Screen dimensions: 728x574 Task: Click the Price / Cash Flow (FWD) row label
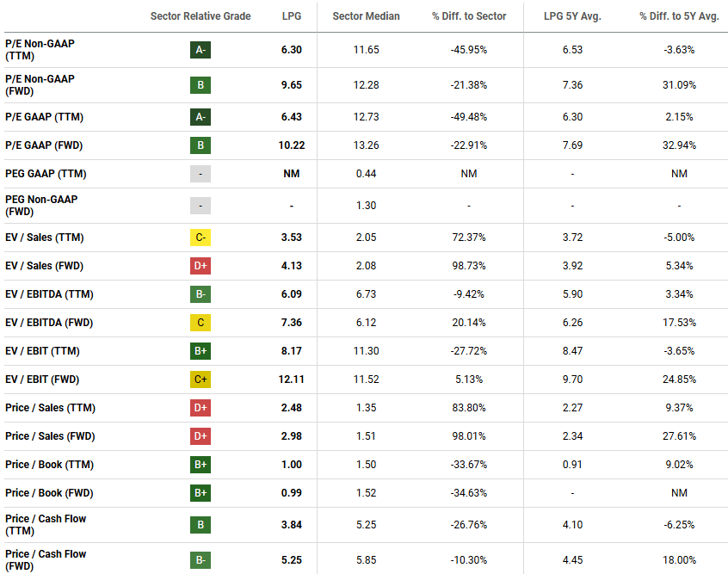click(46, 560)
